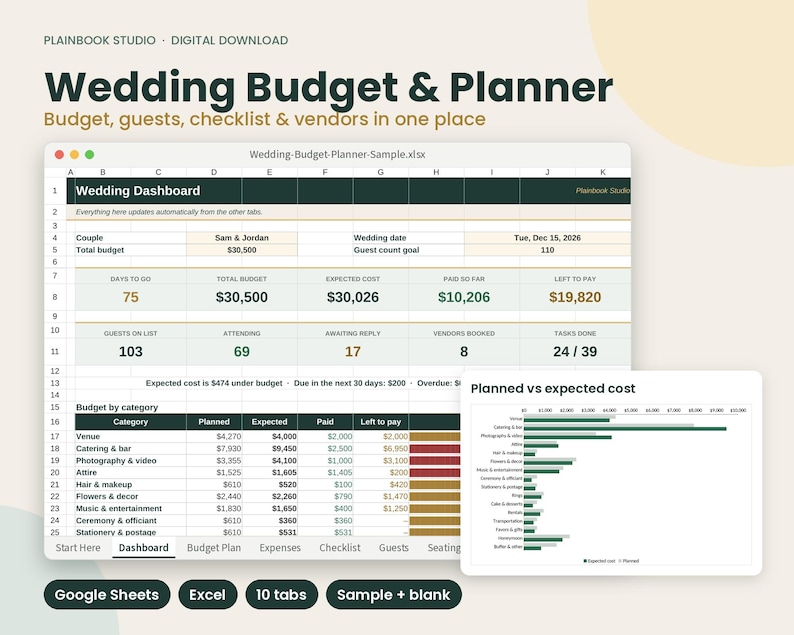Click the Days To Go value 75
The image size is (794, 635).
click(x=131, y=297)
